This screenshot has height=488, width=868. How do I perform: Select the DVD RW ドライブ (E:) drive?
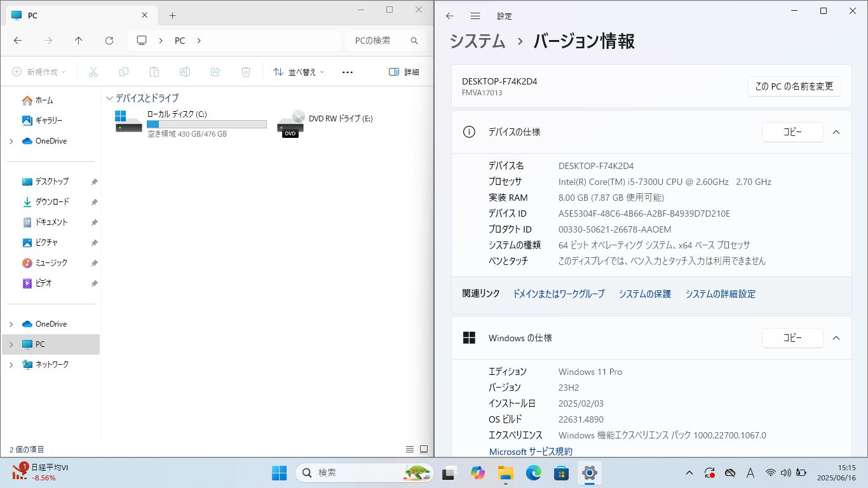pyautogui.click(x=325, y=123)
